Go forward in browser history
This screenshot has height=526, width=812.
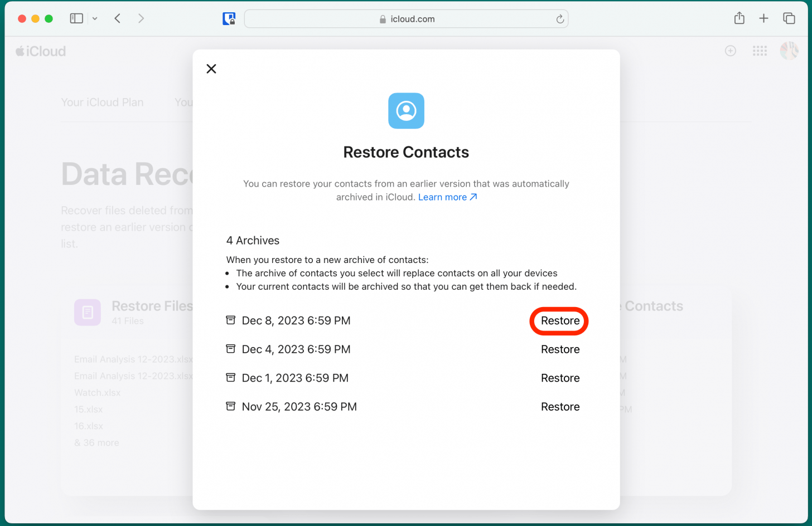[141, 18]
